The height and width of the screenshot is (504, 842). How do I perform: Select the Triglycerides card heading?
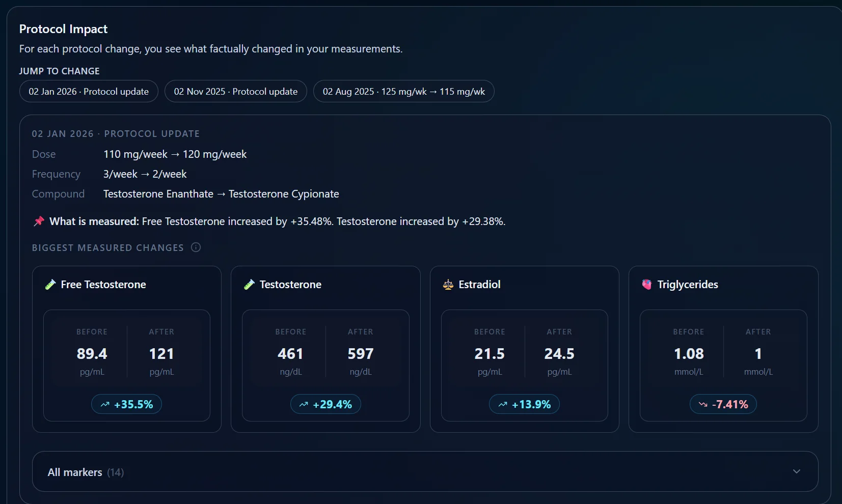(687, 285)
